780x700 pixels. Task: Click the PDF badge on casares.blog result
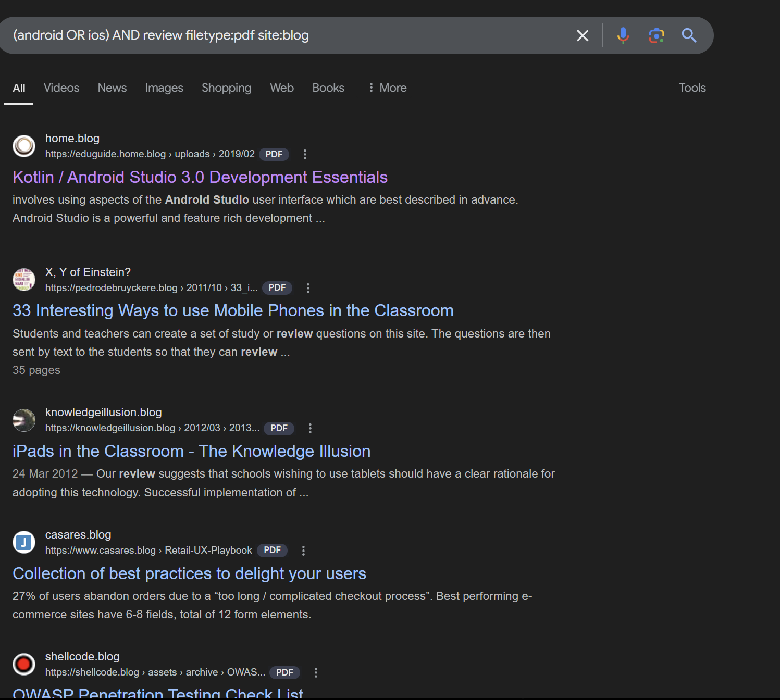click(x=273, y=551)
